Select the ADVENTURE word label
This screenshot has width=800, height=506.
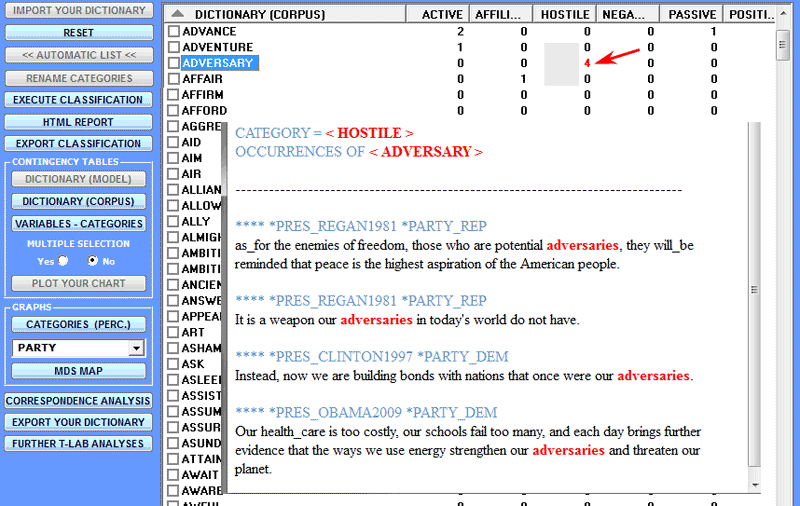(x=218, y=47)
